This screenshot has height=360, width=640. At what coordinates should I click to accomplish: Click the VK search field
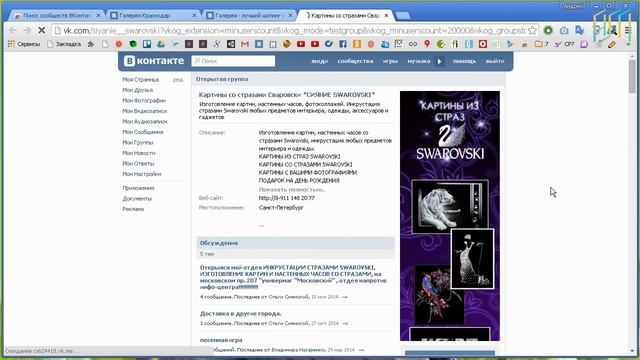[x=233, y=61]
